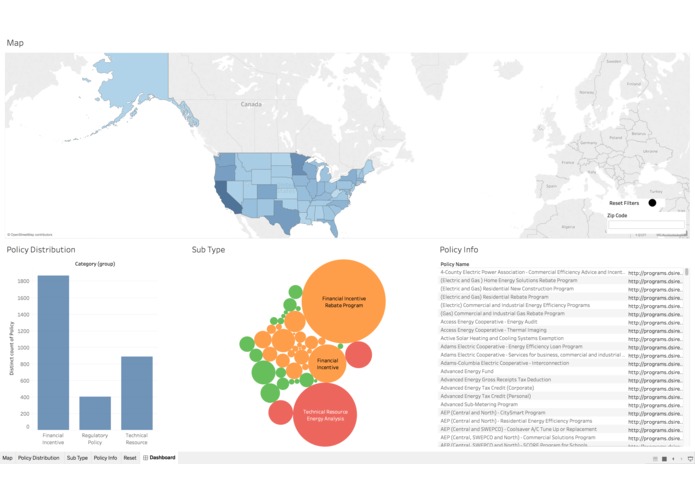The image size is (695, 494).
Task: Open URL link beside AEP CitySmart Program row
Action: pyautogui.click(x=655, y=413)
